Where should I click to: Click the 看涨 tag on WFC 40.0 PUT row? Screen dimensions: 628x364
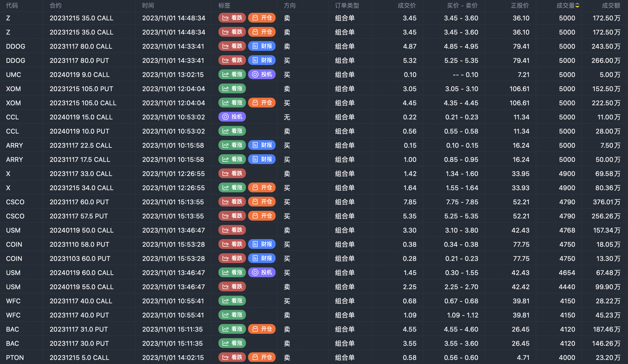click(x=232, y=315)
